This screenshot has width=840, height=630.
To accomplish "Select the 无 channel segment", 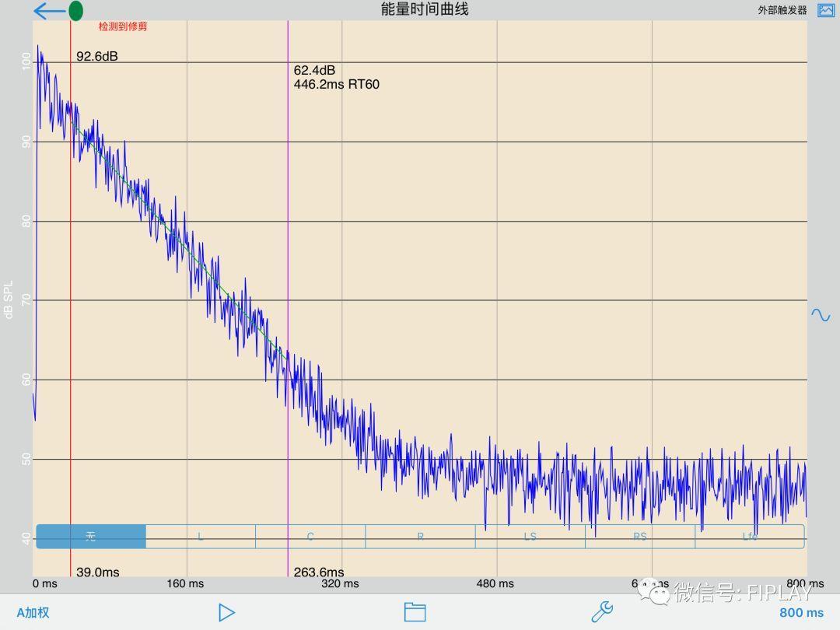I will pyautogui.click(x=91, y=537).
